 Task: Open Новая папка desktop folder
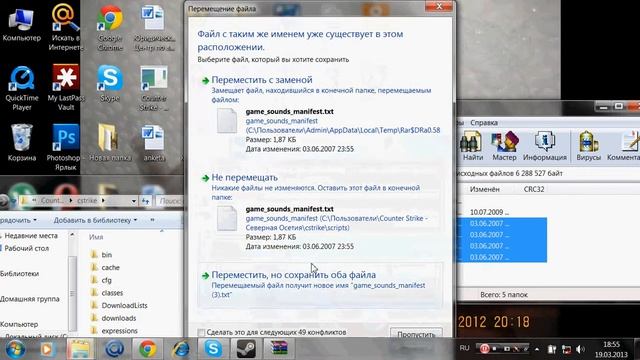click(x=110, y=143)
